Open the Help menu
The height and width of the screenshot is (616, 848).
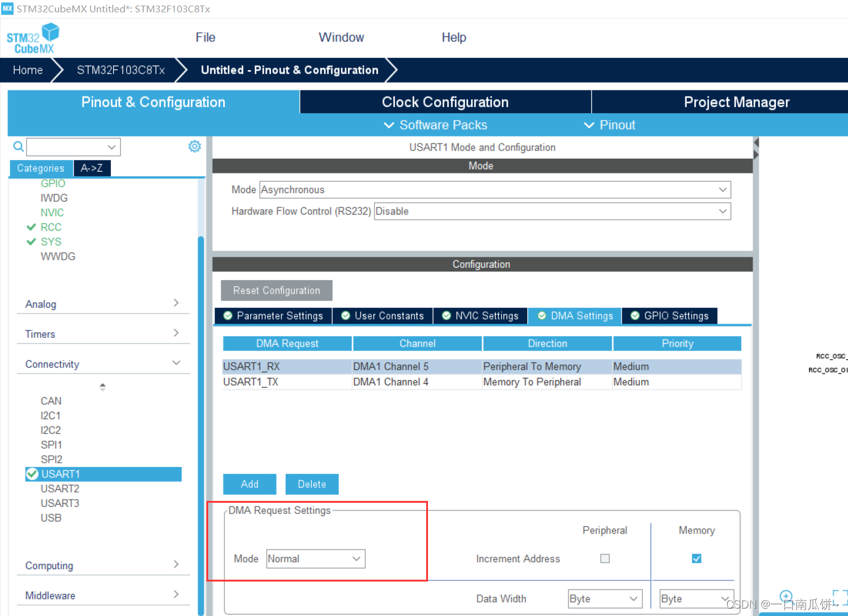pyautogui.click(x=454, y=38)
